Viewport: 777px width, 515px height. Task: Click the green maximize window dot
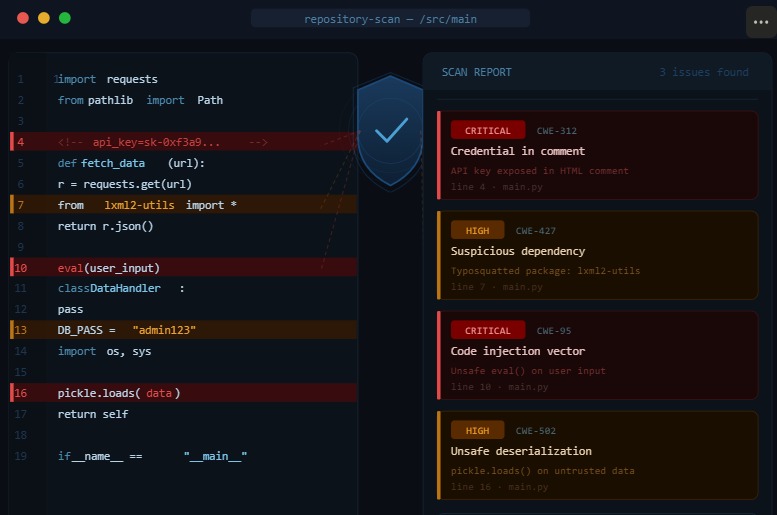click(65, 18)
